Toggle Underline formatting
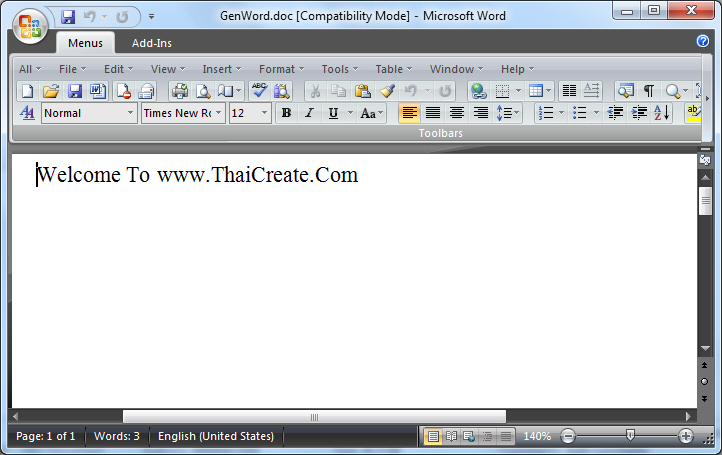 pos(333,113)
